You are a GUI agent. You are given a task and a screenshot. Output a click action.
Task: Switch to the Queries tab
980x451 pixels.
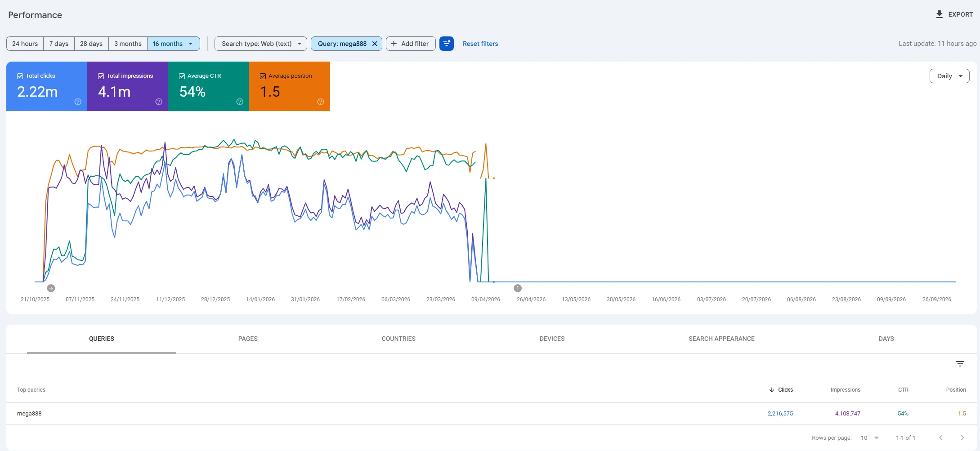(x=102, y=339)
